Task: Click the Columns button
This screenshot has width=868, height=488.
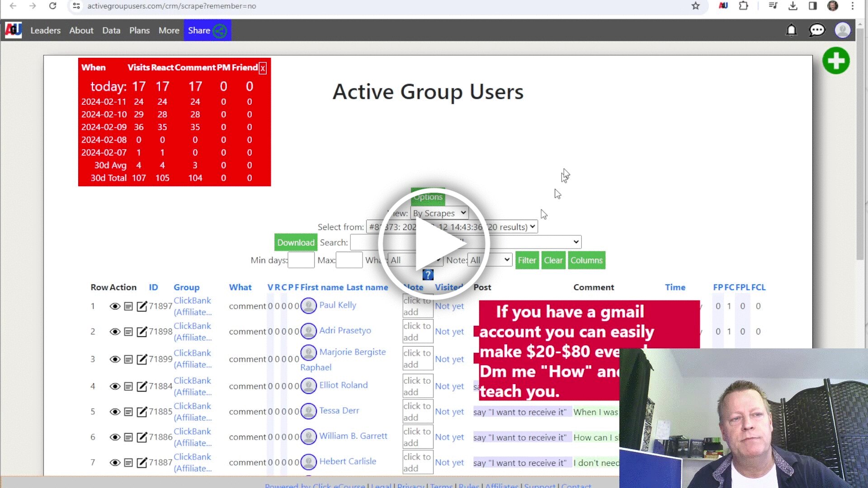Action: click(586, 260)
